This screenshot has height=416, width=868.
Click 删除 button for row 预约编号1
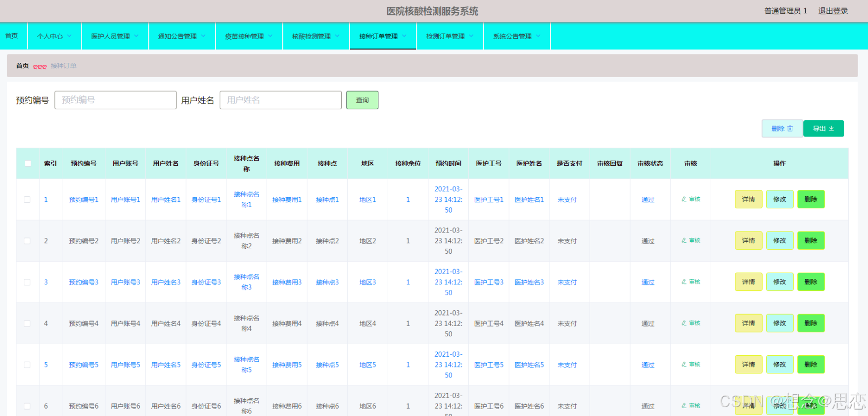point(811,199)
